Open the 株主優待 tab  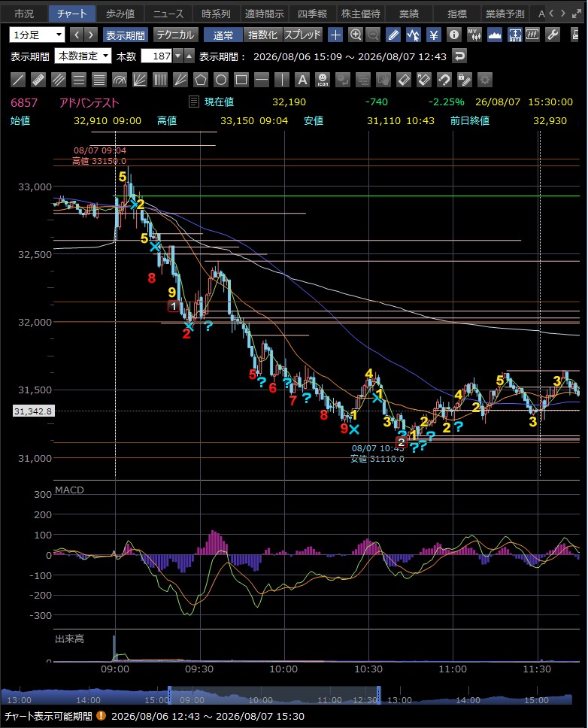(361, 14)
